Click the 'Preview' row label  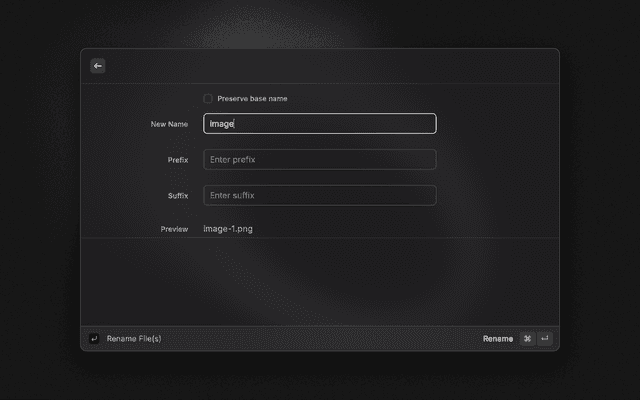click(x=174, y=229)
